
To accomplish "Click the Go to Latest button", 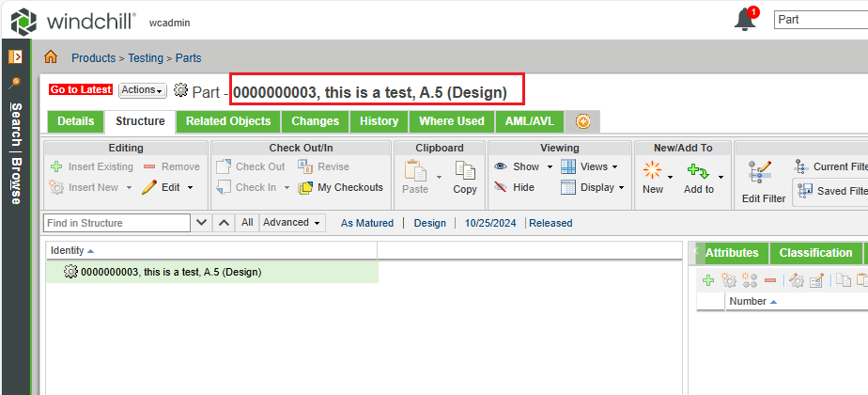I will pyautogui.click(x=81, y=89).
